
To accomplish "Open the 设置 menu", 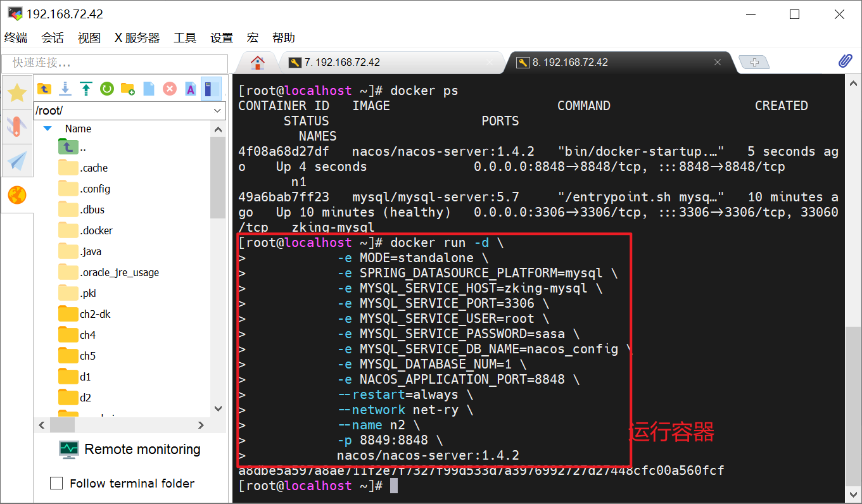I will pos(222,38).
